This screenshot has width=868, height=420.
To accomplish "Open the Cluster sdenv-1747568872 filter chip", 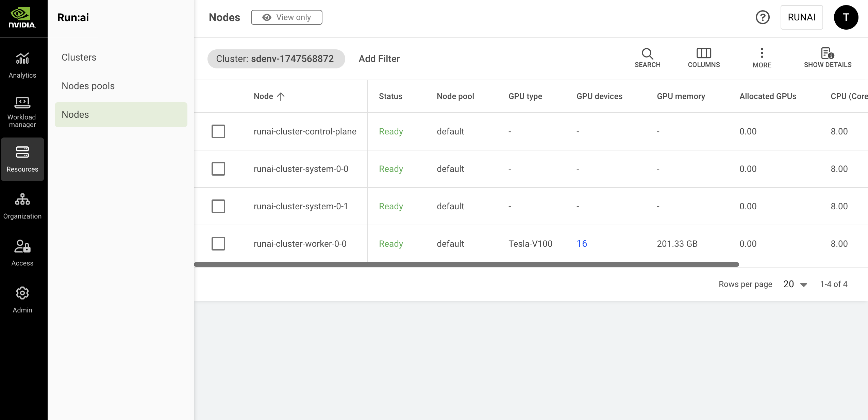I will click(276, 59).
